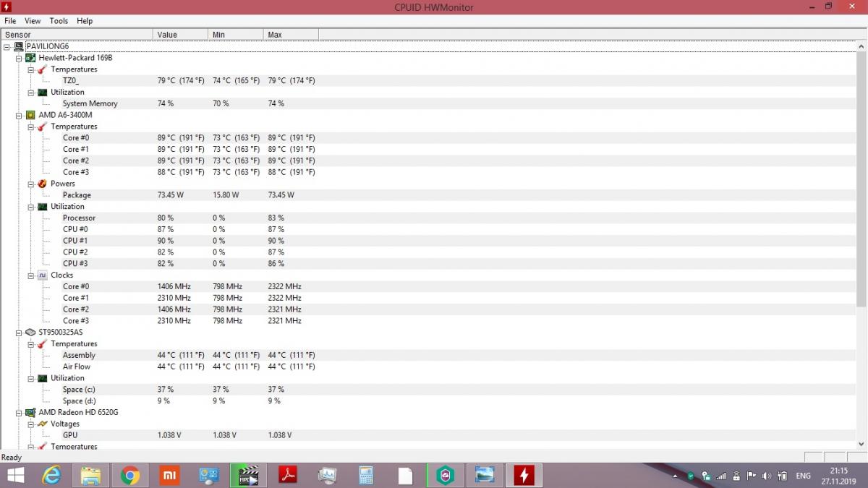868x488 pixels.
Task: Collapse the Hewlett-Packard 169B node
Action: click(x=19, y=58)
